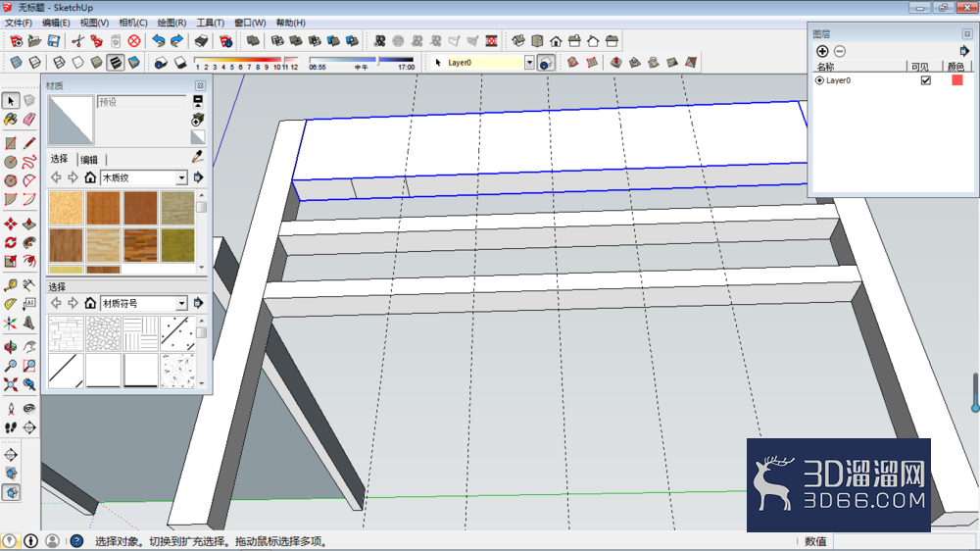Screen dimensions: 980x551
Task: Pick the eyedropper sample paint tool
Action: pos(198,157)
